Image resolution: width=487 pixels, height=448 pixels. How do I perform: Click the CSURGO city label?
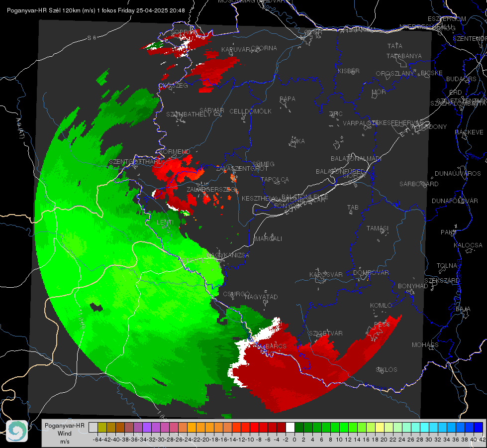pyautogui.click(x=236, y=294)
